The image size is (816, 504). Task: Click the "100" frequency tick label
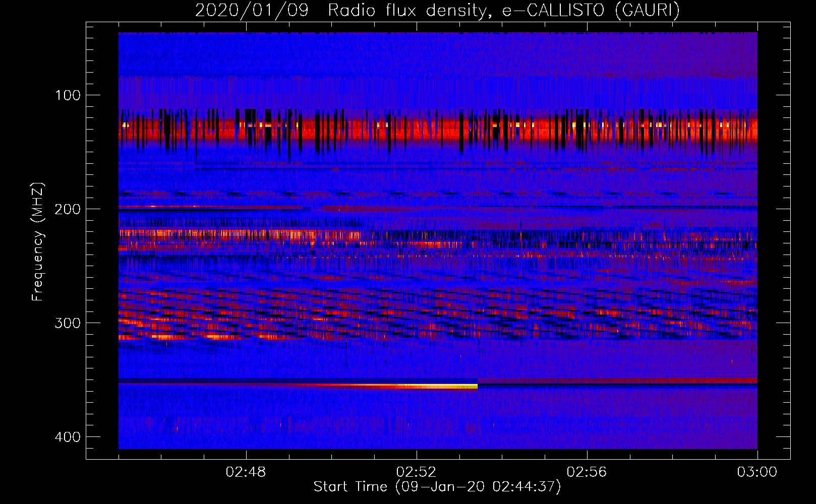[x=68, y=95]
